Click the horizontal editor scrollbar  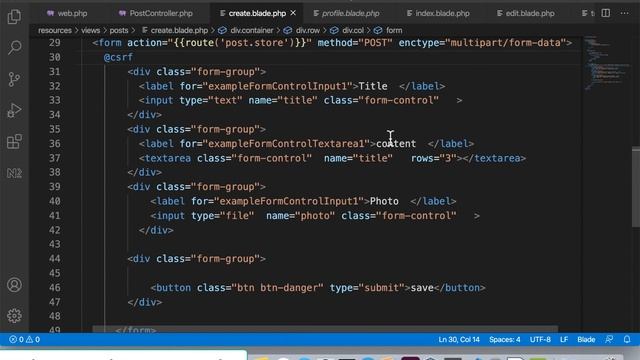coord(324,329)
